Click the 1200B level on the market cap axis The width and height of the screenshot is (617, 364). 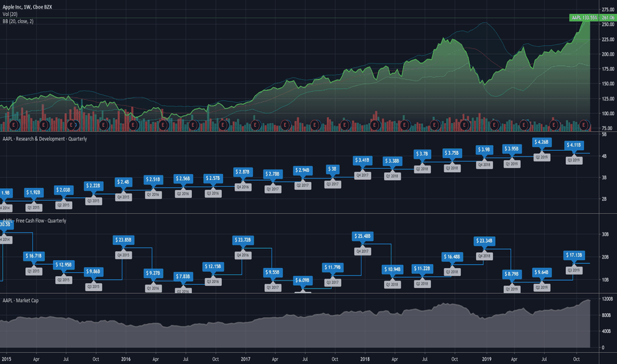pyautogui.click(x=607, y=299)
